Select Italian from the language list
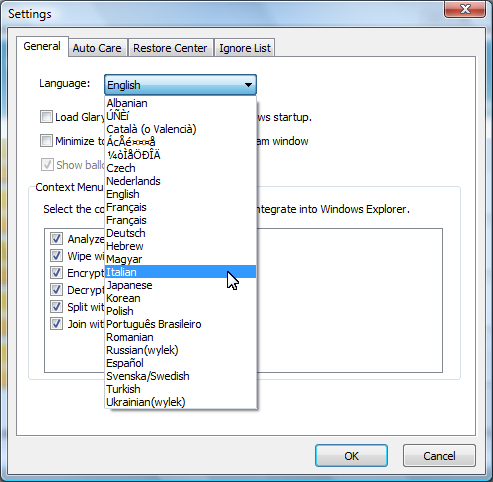Screen dimensions: 493x482 pyautogui.click(x=180, y=272)
